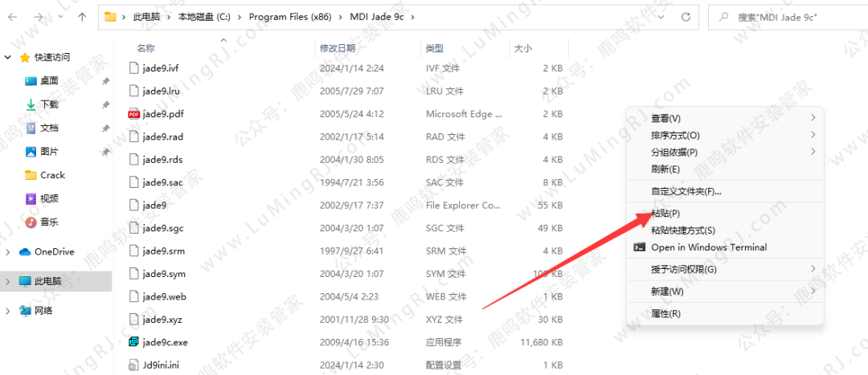The height and width of the screenshot is (375, 868).
Task: Select the jade9.sgc file icon
Action: (133, 228)
